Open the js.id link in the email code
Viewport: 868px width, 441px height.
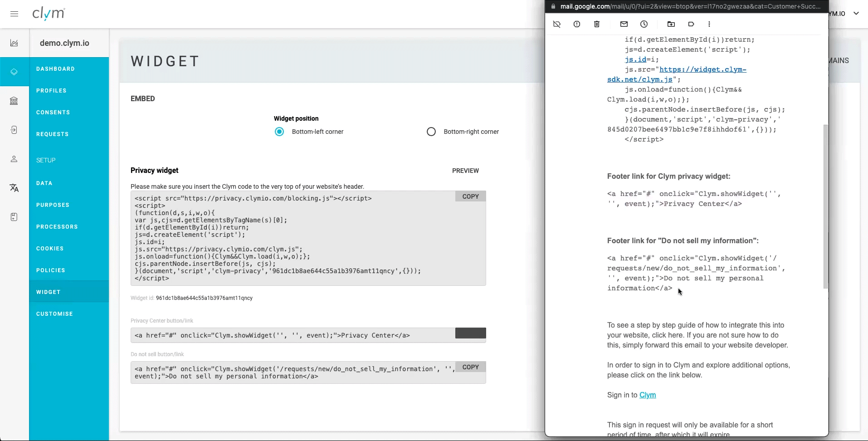pos(635,59)
